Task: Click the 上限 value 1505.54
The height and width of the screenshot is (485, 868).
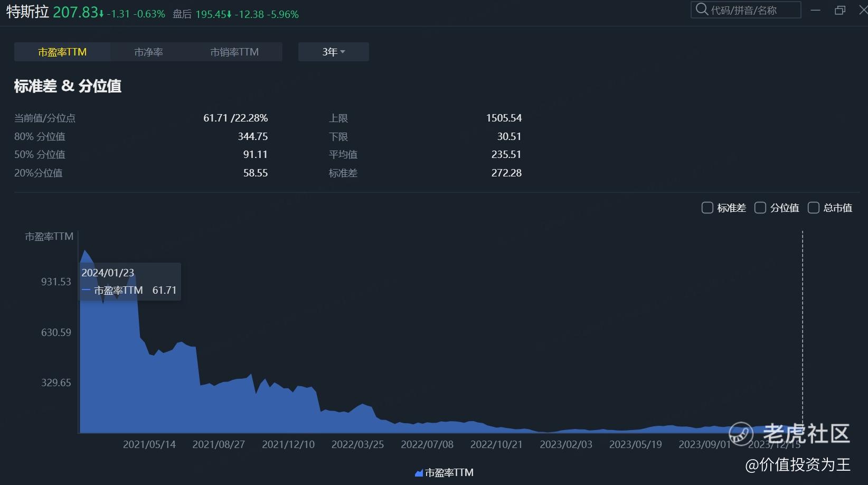Action: (x=504, y=118)
